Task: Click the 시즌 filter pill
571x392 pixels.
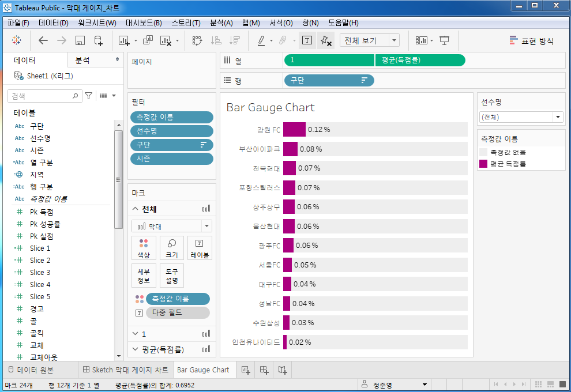Action: tap(171, 159)
